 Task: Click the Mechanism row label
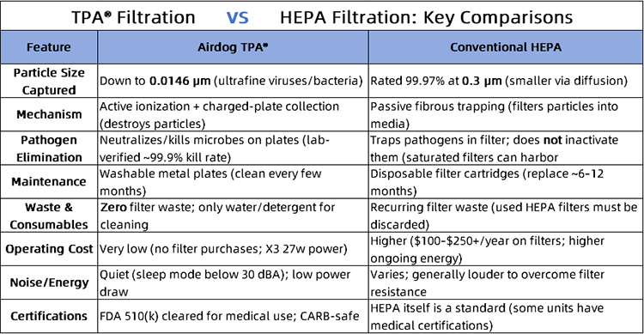49,114
